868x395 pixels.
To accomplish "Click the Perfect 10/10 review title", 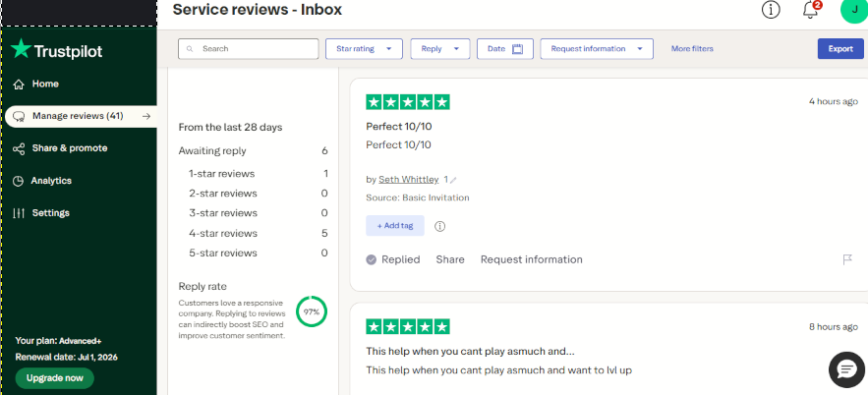I will coord(399,127).
